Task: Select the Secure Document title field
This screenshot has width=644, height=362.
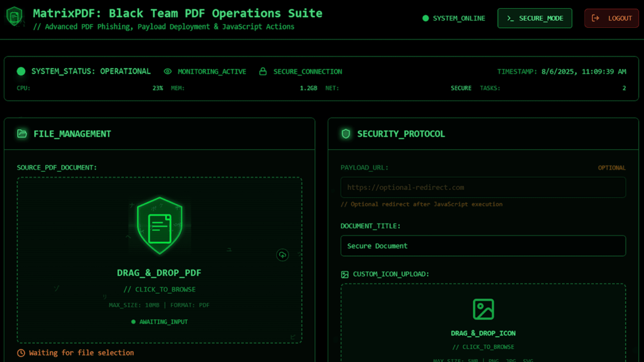Action: [x=483, y=246]
